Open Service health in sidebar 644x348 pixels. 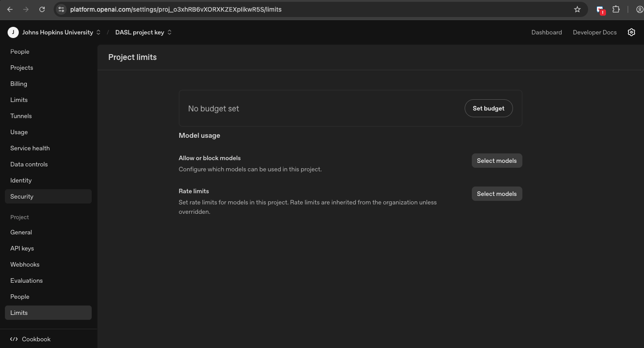coord(48,148)
